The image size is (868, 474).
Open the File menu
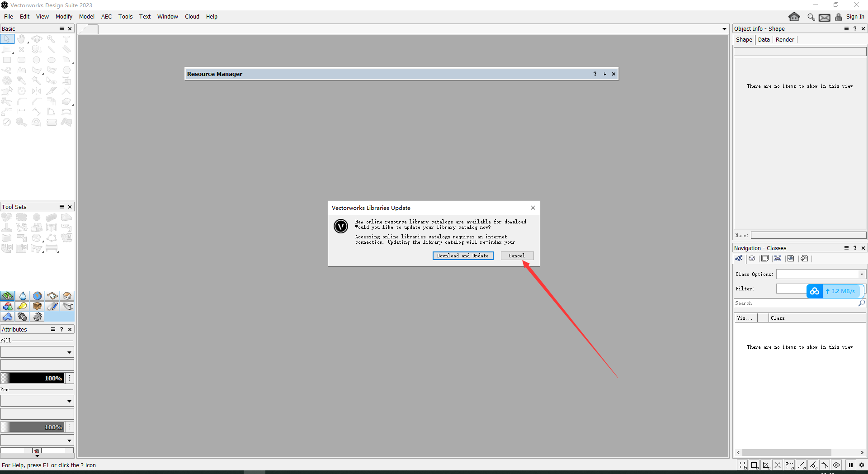pyautogui.click(x=9, y=17)
